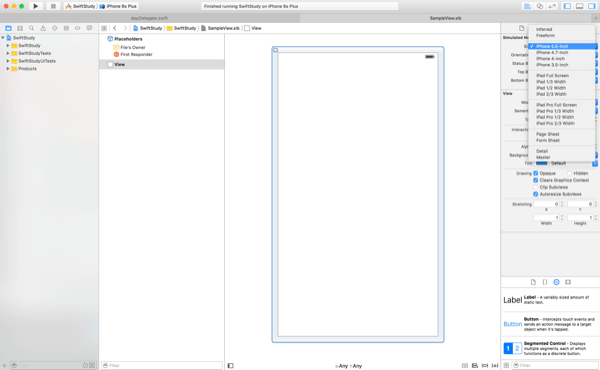Collapse the SwiftStudy project root
This screenshot has height=370, width=600.
click(x=3, y=38)
